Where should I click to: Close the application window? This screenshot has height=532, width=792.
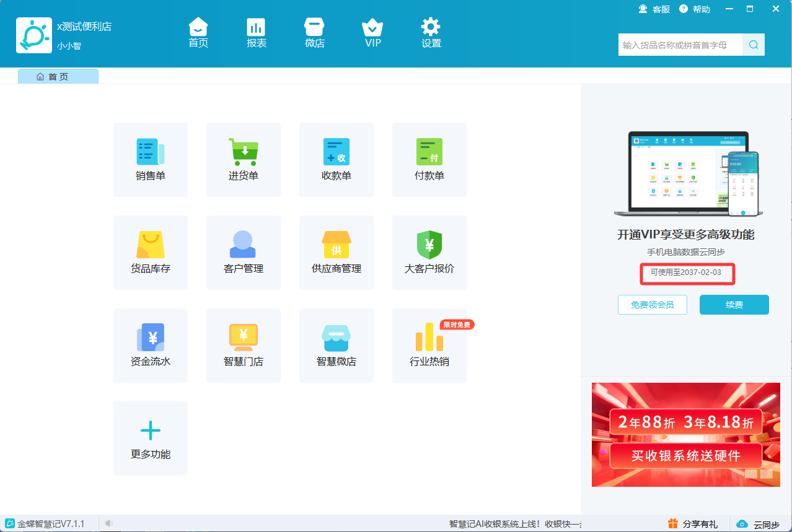point(776,9)
